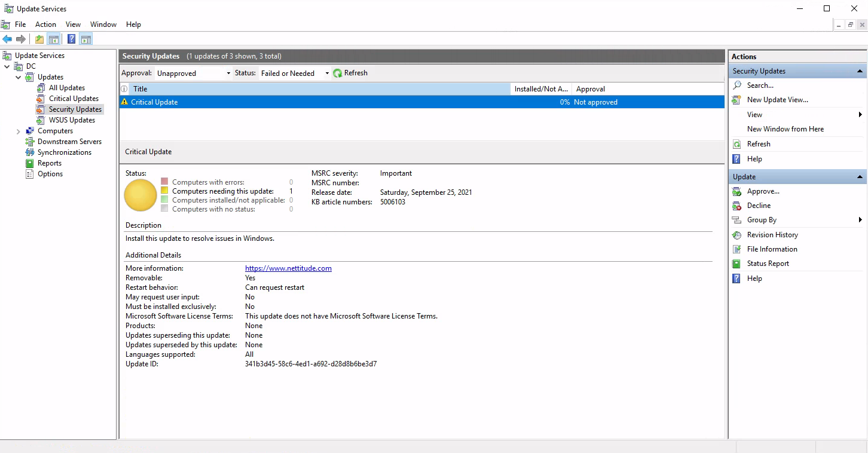The height and width of the screenshot is (453, 868).
Task: Open the Window menu
Action: 103,25
